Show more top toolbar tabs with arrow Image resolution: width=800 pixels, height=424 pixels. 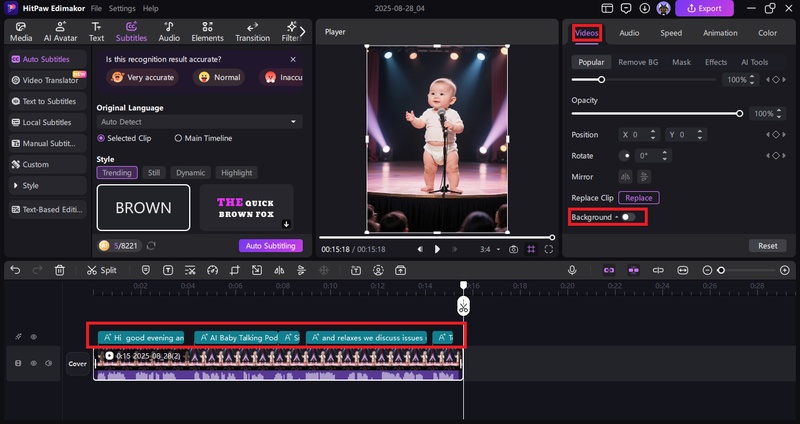(x=303, y=32)
